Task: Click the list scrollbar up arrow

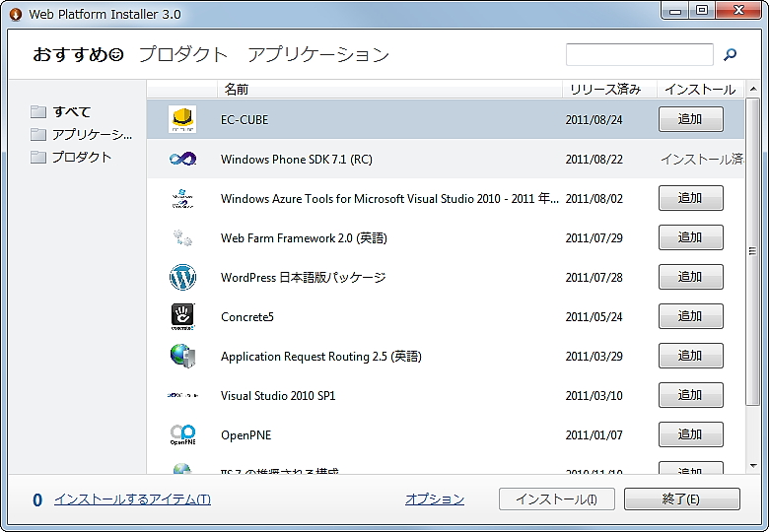Action: [x=753, y=89]
